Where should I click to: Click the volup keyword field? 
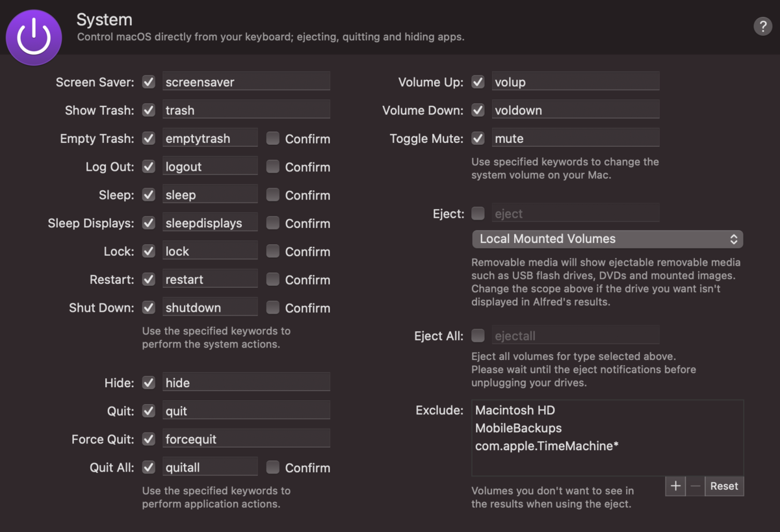[x=576, y=82]
